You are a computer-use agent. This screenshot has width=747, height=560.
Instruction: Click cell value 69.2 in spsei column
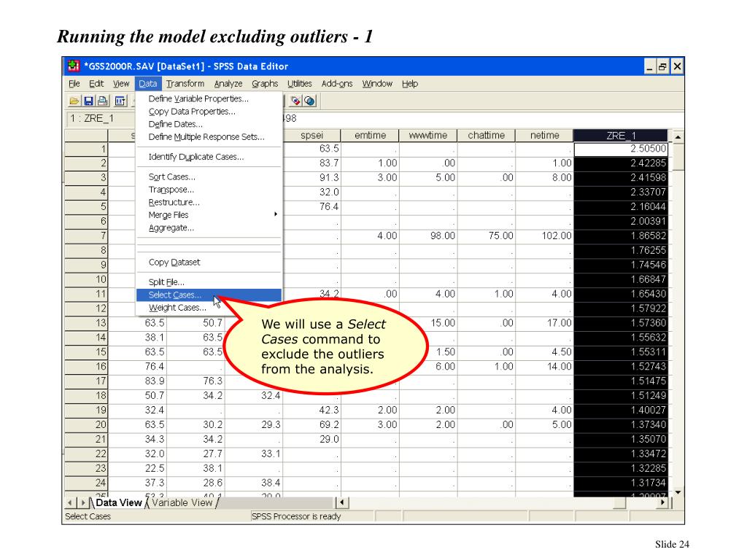311,425
